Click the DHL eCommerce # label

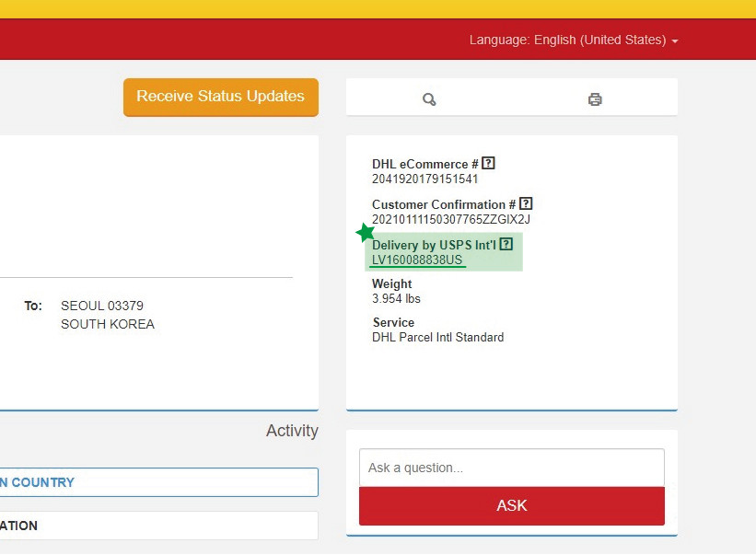(x=425, y=164)
